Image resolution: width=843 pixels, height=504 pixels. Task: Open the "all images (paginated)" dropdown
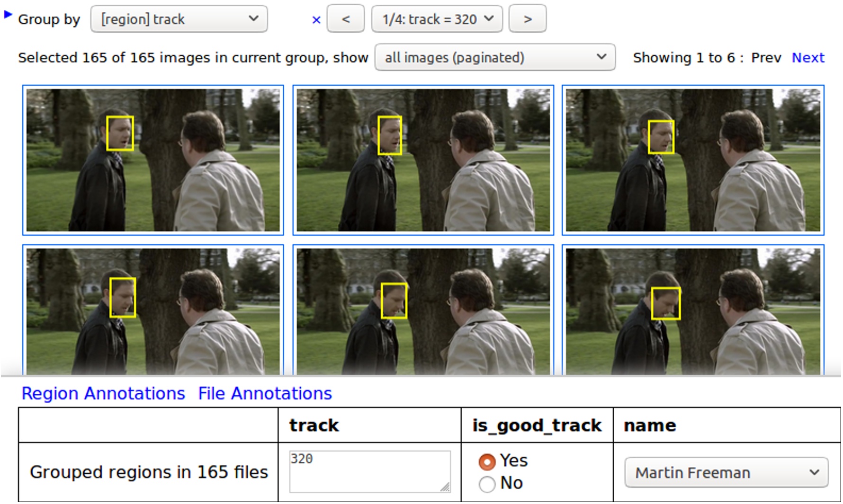point(495,58)
